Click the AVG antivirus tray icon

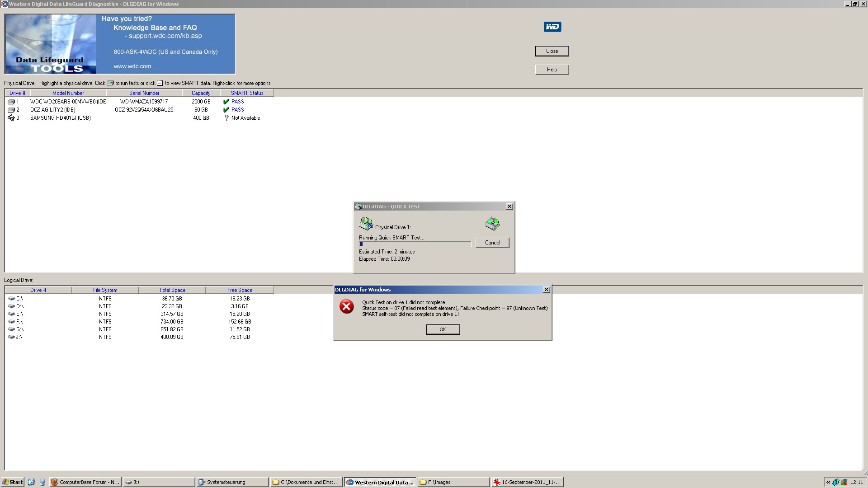point(844,482)
